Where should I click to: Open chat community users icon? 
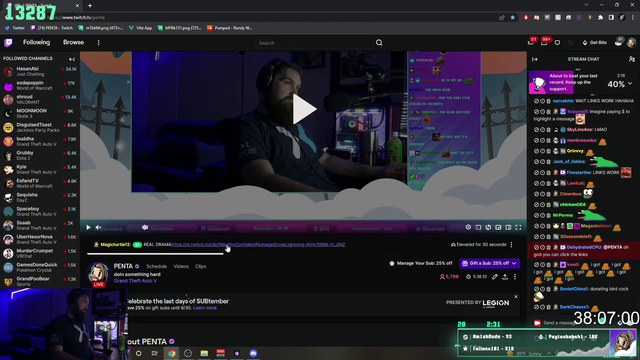pyautogui.click(x=632, y=59)
